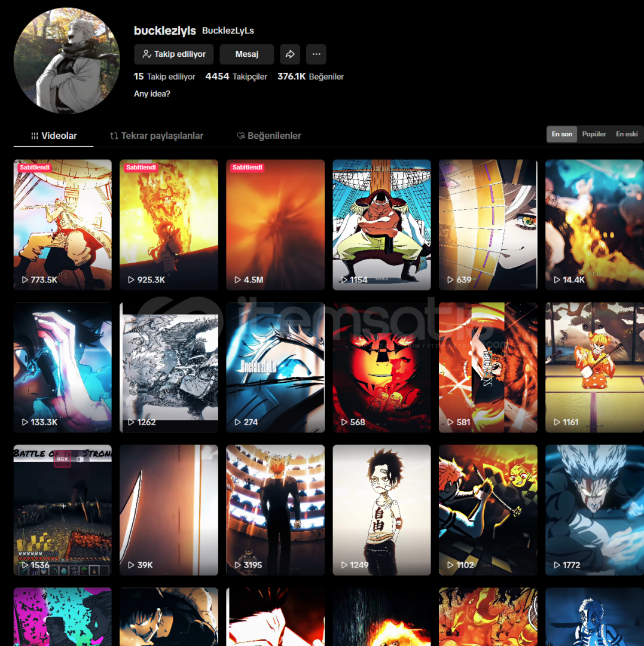The height and width of the screenshot is (646, 644).
Task: Open the three-dots more options menu
Action: pyautogui.click(x=316, y=54)
